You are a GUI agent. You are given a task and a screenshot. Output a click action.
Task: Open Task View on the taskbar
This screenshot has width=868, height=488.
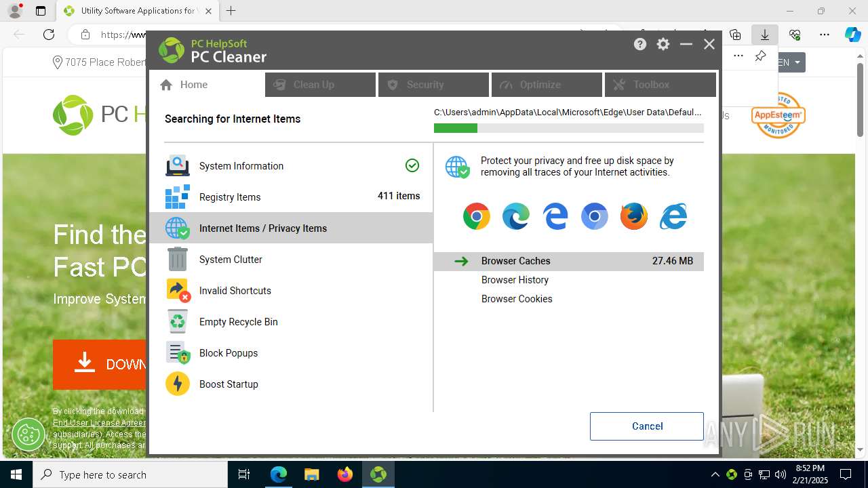click(x=244, y=474)
